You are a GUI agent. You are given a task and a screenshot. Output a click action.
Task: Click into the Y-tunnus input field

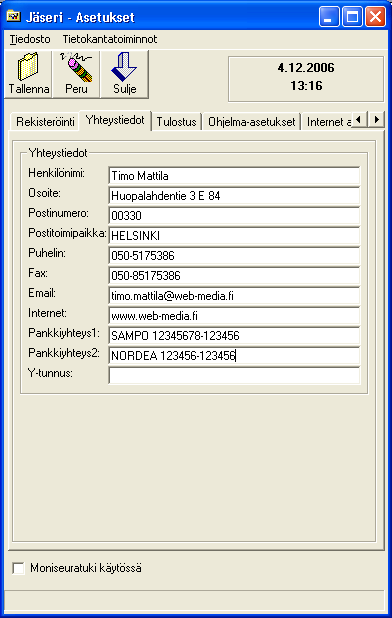(x=234, y=375)
